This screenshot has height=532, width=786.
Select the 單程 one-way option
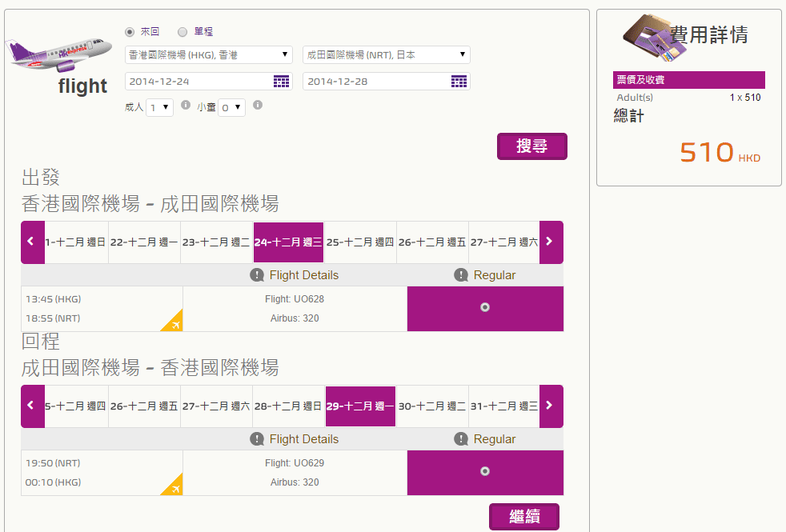(182, 32)
